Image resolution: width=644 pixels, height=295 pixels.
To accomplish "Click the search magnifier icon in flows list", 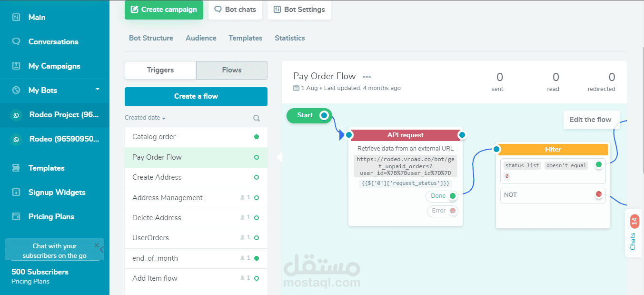I will point(257,118).
